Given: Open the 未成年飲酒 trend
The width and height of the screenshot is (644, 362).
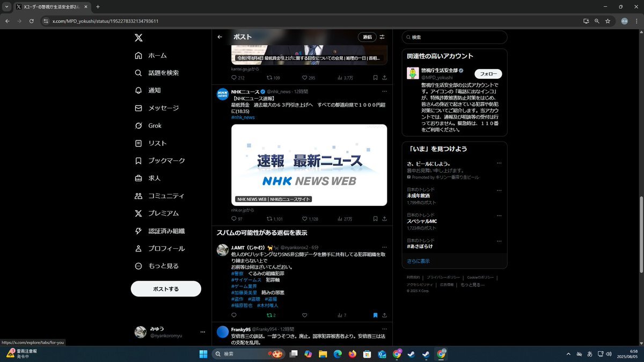Looking at the screenshot, I should (x=419, y=196).
